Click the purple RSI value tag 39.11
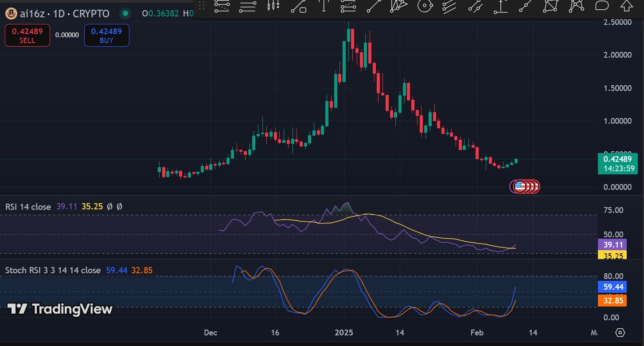The image size is (644, 346). pos(612,244)
